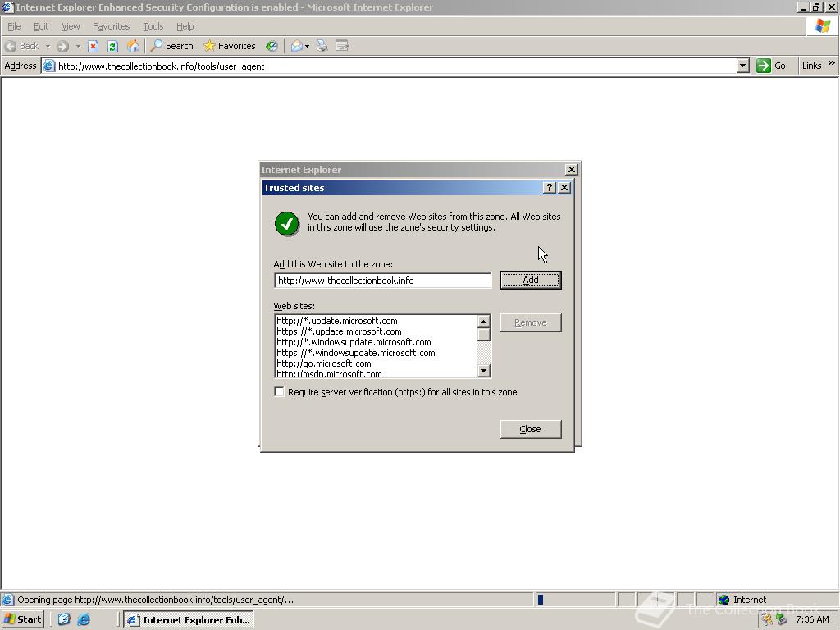
Task: Open the Help menu
Action: click(185, 26)
